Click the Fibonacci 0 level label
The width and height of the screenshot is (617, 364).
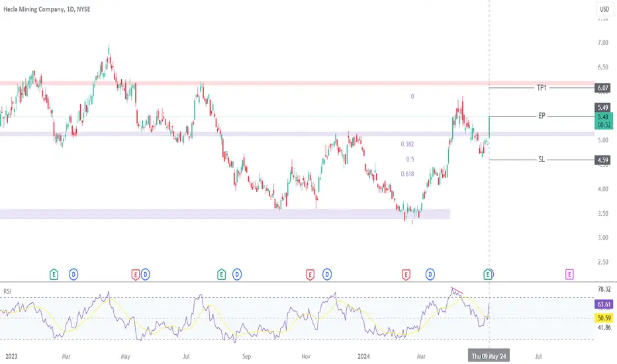coord(412,97)
